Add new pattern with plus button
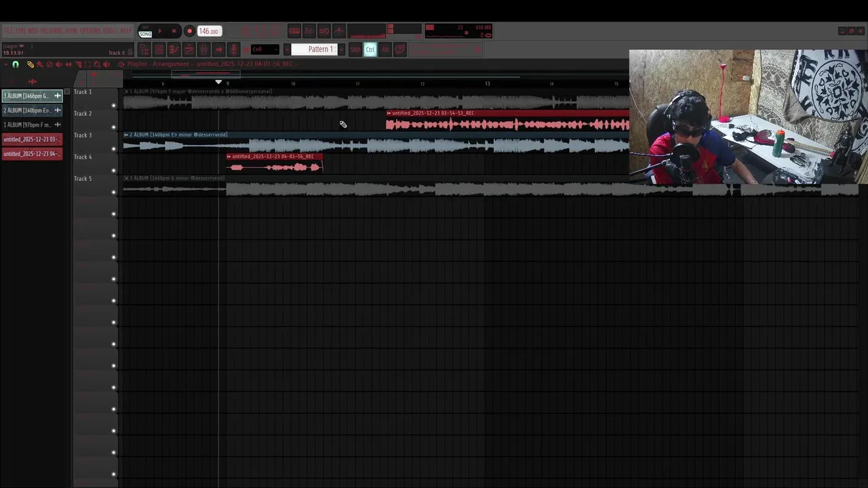868x488 pixels. pyautogui.click(x=341, y=49)
